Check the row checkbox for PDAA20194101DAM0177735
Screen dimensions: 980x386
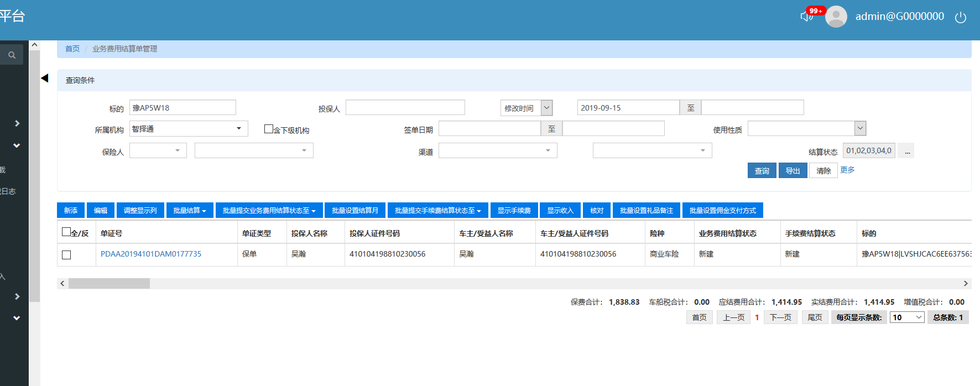pos(66,255)
